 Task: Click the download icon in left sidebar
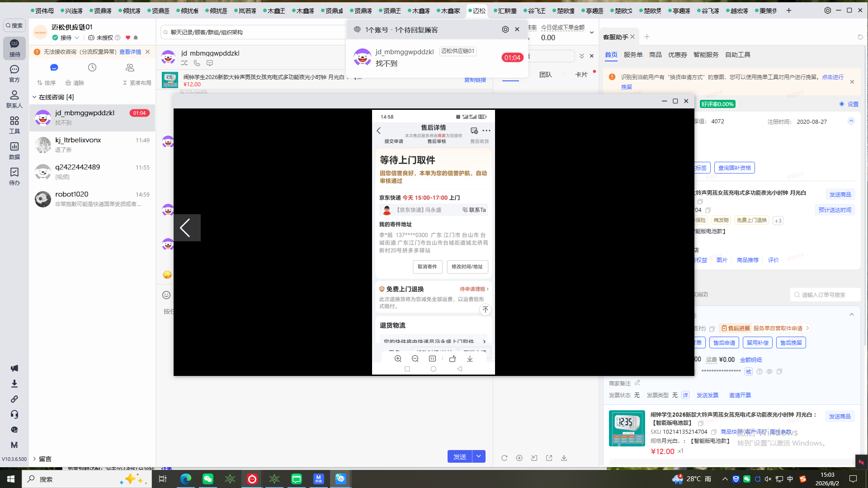(x=14, y=384)
